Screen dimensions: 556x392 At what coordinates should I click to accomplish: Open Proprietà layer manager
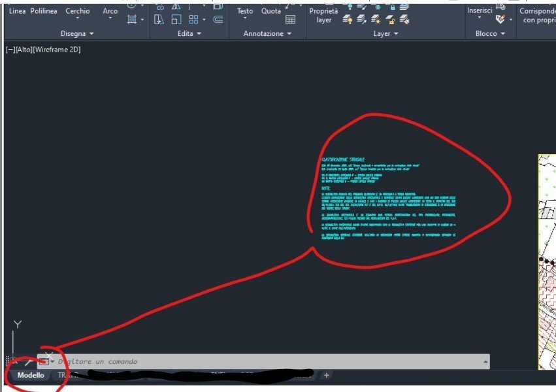tap(323, 16)
